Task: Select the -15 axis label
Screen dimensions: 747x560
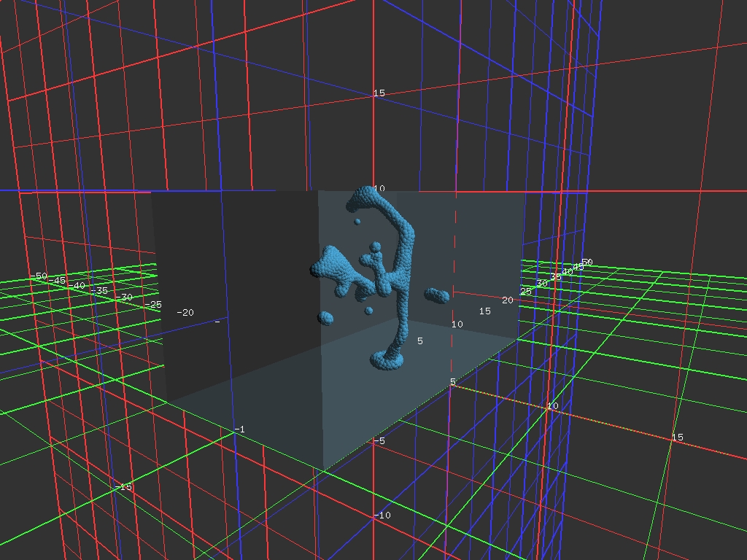Action: click(x=123, y=486)
